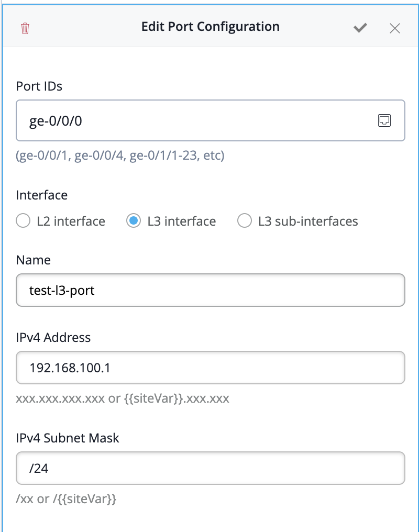Click the "L3 sub-interfaces" label text
This screenshot has height=532, width=419.
coord(308,221)
